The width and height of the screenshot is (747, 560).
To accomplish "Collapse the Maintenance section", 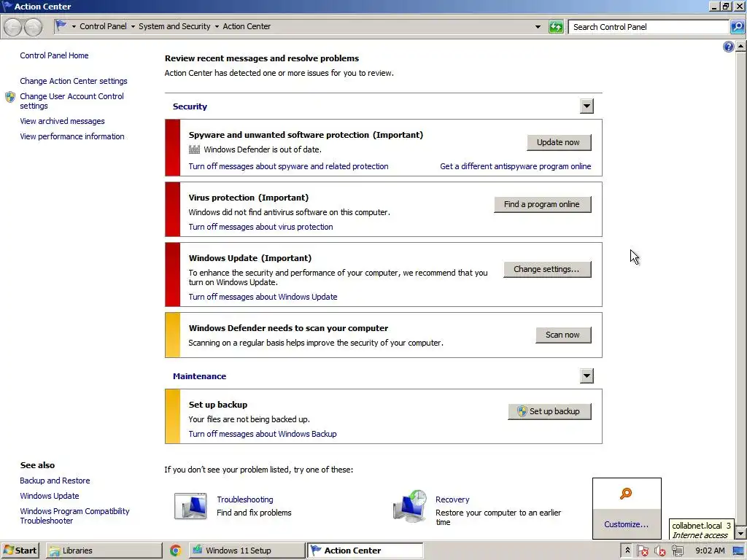I will tap(587, 376).
